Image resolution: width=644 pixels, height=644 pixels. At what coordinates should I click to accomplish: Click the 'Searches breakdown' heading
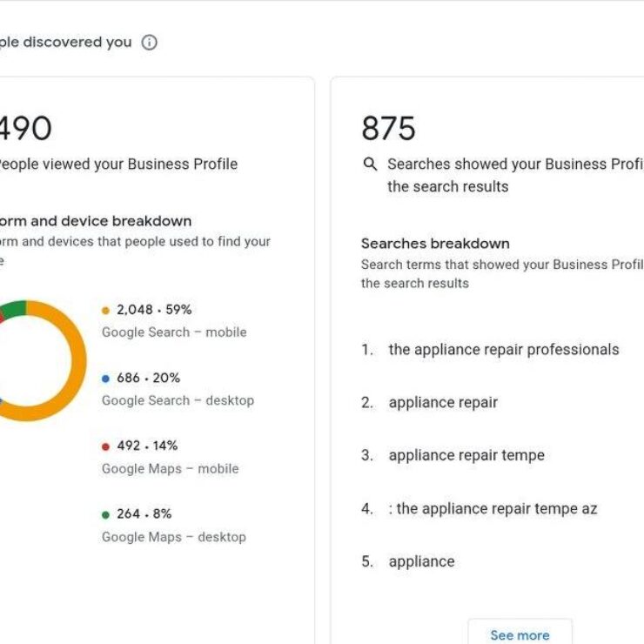click(x=435, y=244)
